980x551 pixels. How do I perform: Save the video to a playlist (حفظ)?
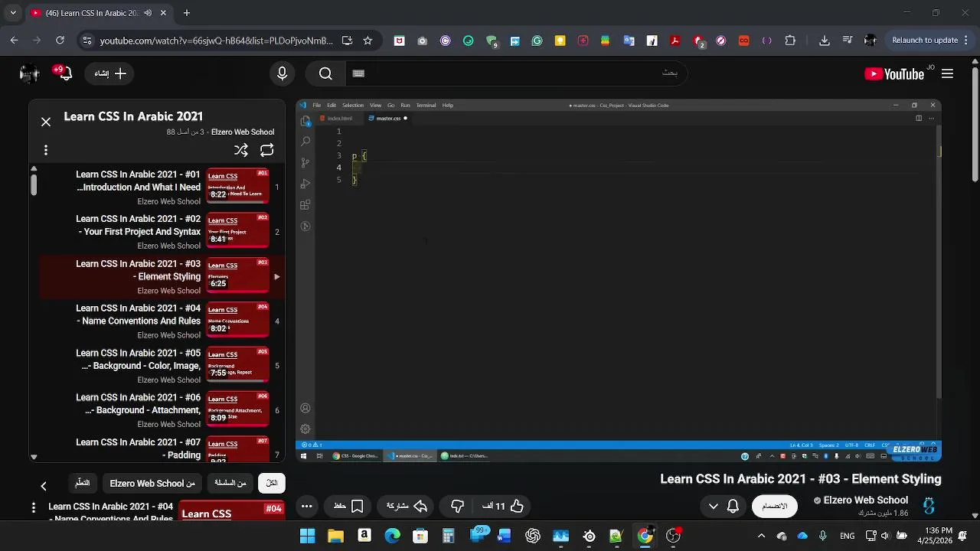tap(348, 506)
